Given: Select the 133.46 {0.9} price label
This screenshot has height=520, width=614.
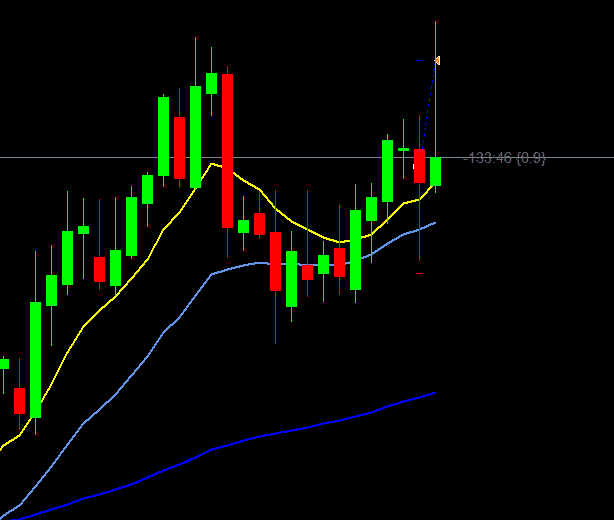Looking at the screenshot, I should tap(504, 158).
